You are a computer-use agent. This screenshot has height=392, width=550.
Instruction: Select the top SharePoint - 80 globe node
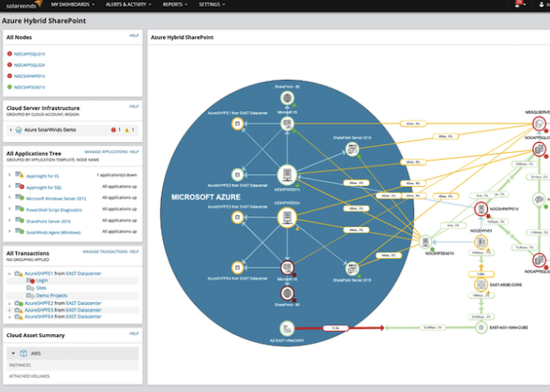coord(287,98)
